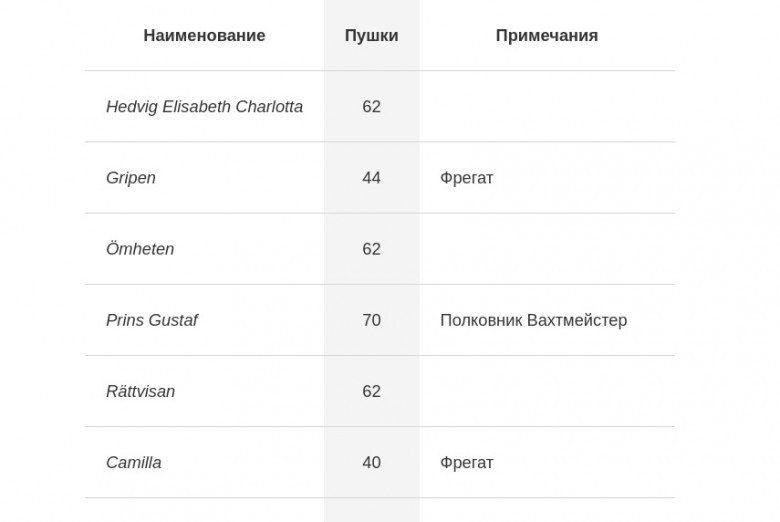This screenshot has width=780, height=522.
Task: Select the Hedvig Elisabeth Charlotta ship name
Action: coord(204,106)
